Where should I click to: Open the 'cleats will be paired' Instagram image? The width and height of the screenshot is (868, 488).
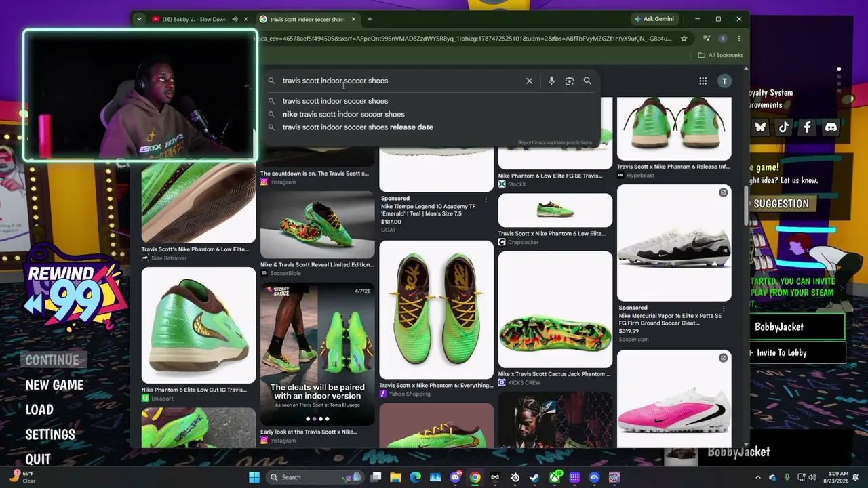317,354
